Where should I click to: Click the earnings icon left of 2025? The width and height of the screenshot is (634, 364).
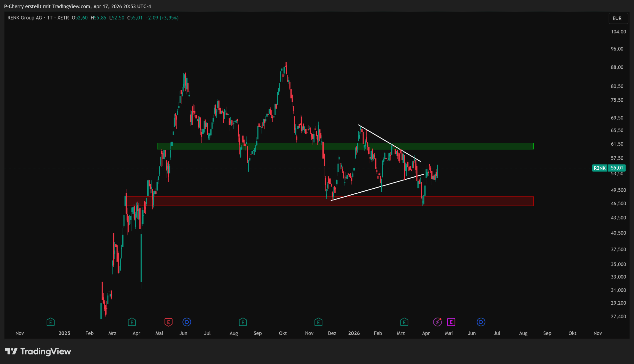[x=51, y=322]
